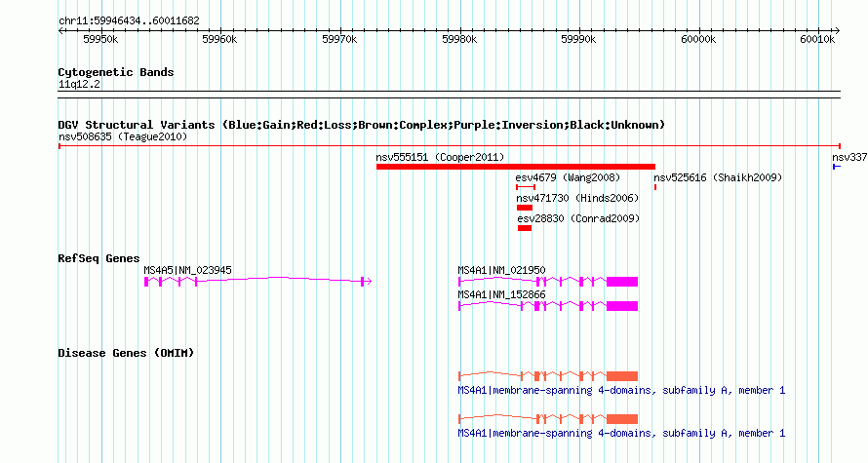Select the 11q12.2 cytogenetic band label
The image size is (868, 463).
(x=79, y=84)
